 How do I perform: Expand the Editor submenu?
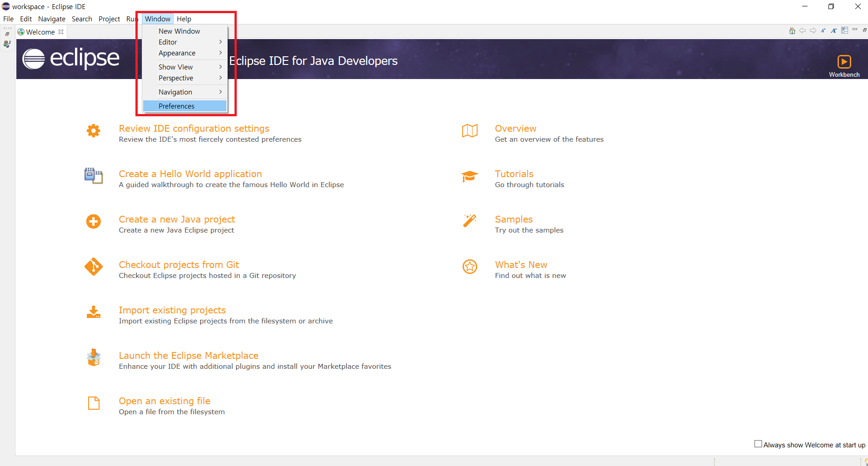[185, 42]
